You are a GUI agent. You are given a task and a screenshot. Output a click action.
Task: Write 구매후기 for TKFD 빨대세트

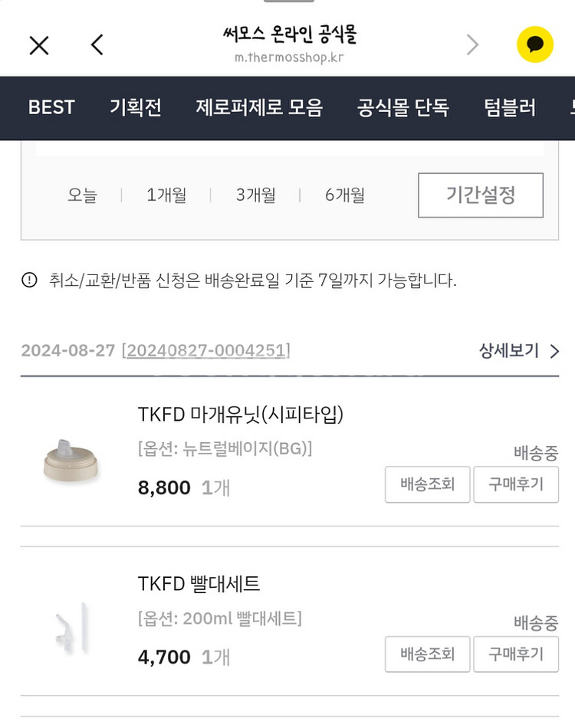coord(516,654)
